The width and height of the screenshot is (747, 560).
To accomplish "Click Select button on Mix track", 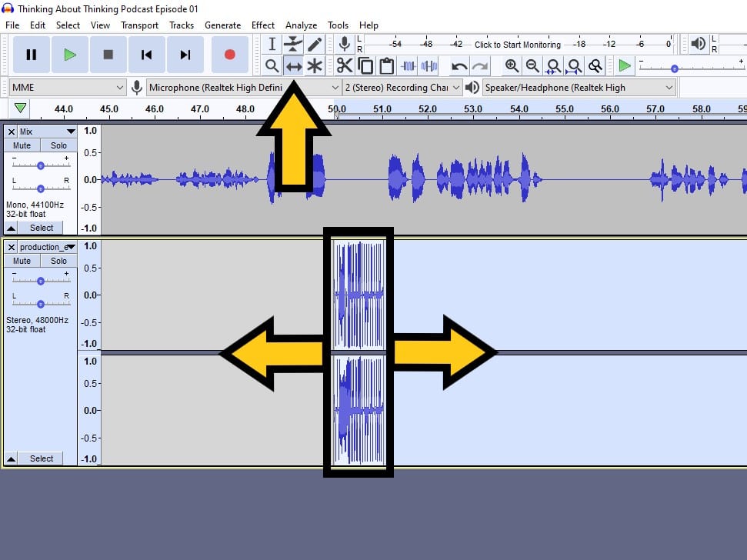I will click(42, 228).
